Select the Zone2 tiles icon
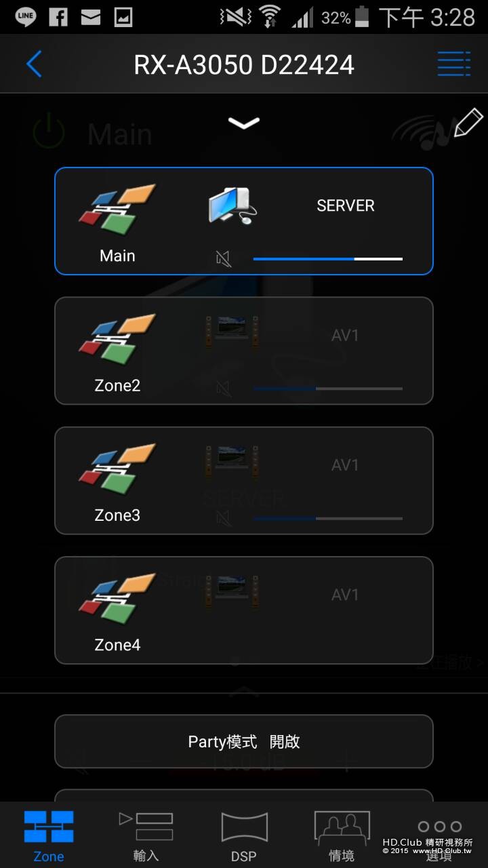 point(117,339)
